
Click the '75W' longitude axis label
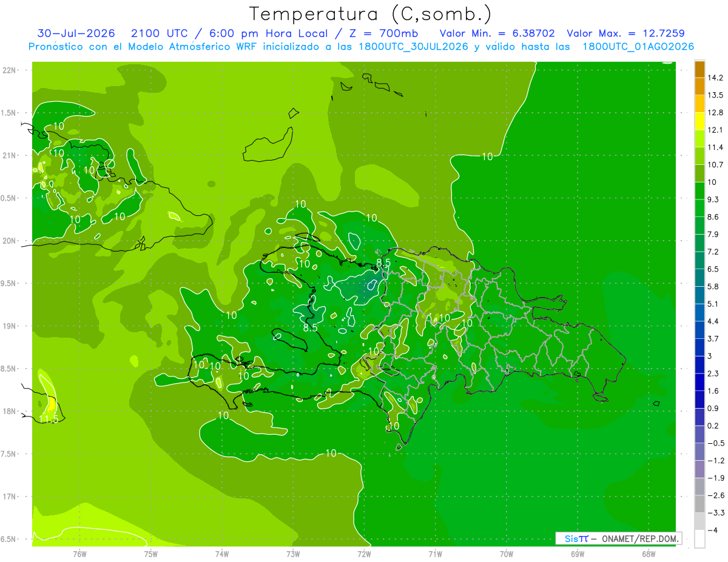[x=151, y=554]
